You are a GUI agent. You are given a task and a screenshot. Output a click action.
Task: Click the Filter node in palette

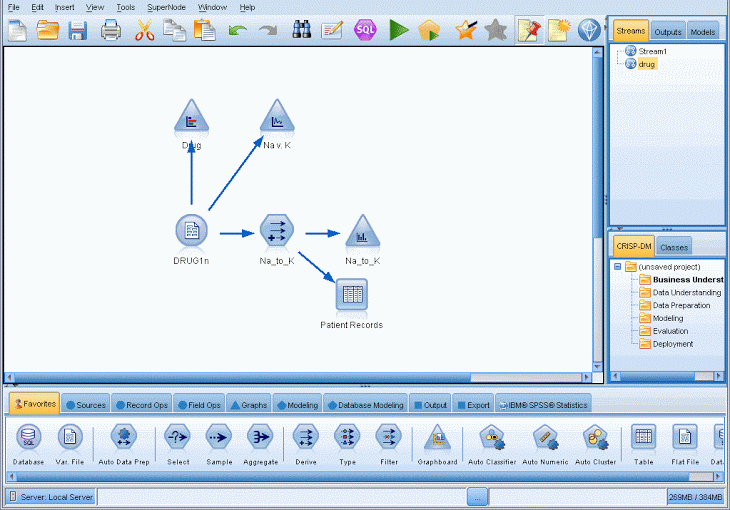click(389, 444)
